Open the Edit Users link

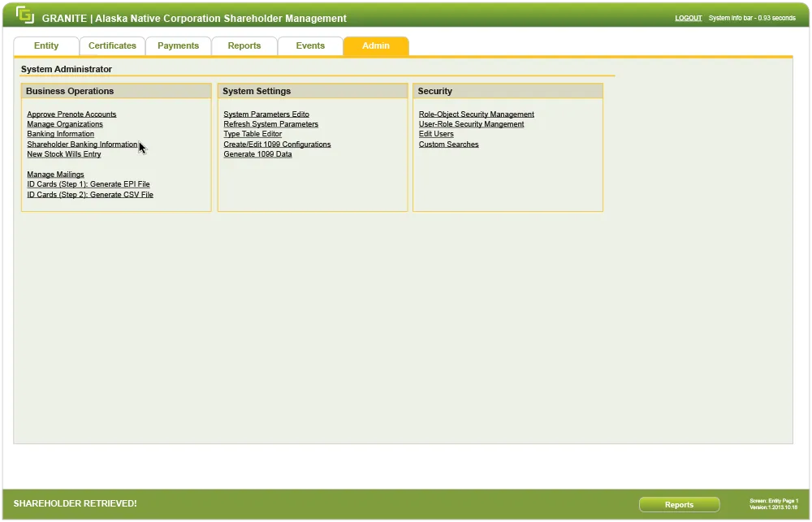436,134
